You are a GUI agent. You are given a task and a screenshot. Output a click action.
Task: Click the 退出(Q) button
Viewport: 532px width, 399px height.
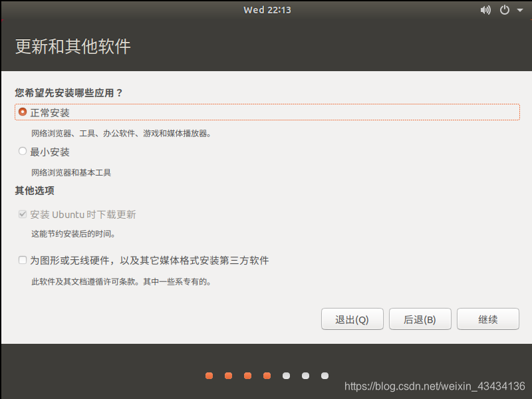pos(352,319)
